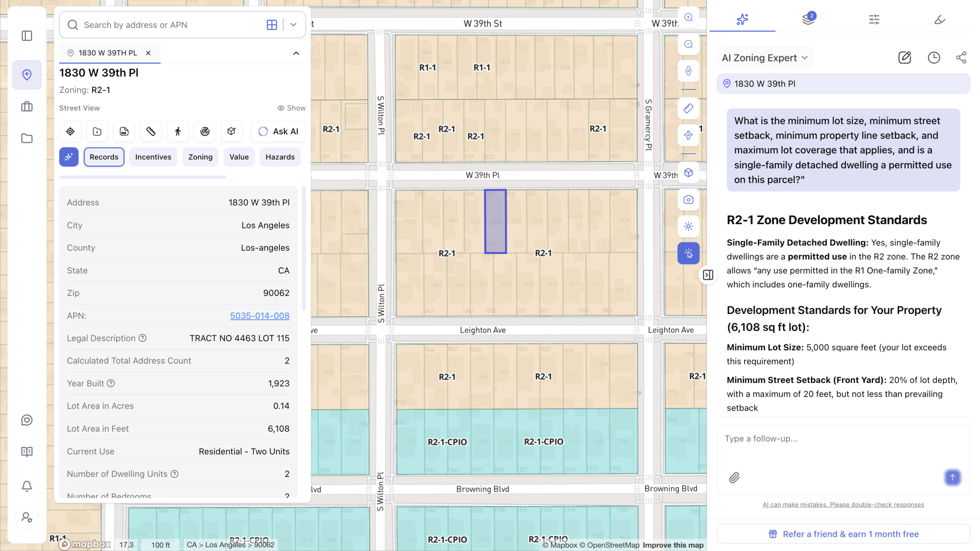Click the 3D cube icon in parcel toolbar
The width and height of the screenshot is (980, 551).
pyautogui.click(x=232, y=132)
